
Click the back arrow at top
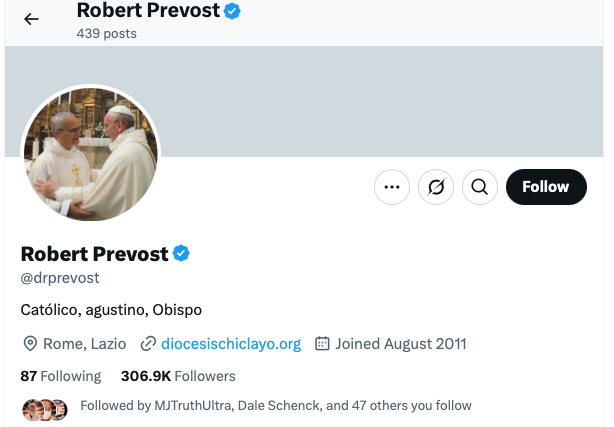point(31,19)
